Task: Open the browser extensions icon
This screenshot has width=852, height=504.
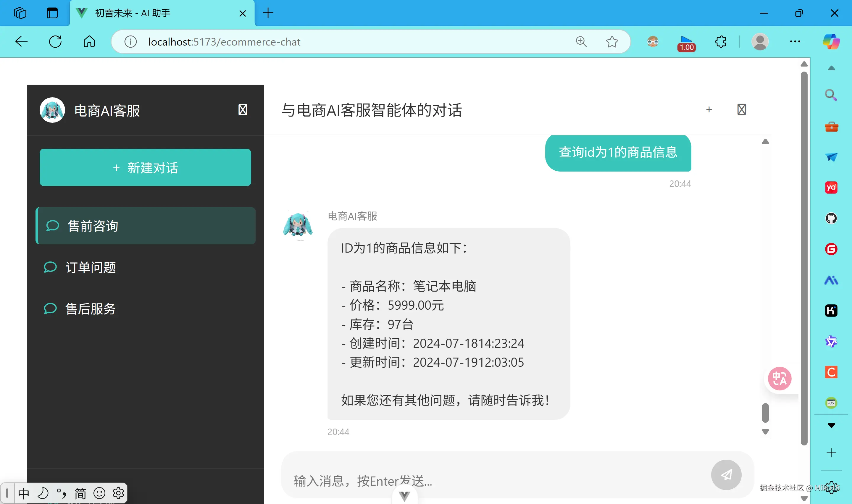Action: 720,41
